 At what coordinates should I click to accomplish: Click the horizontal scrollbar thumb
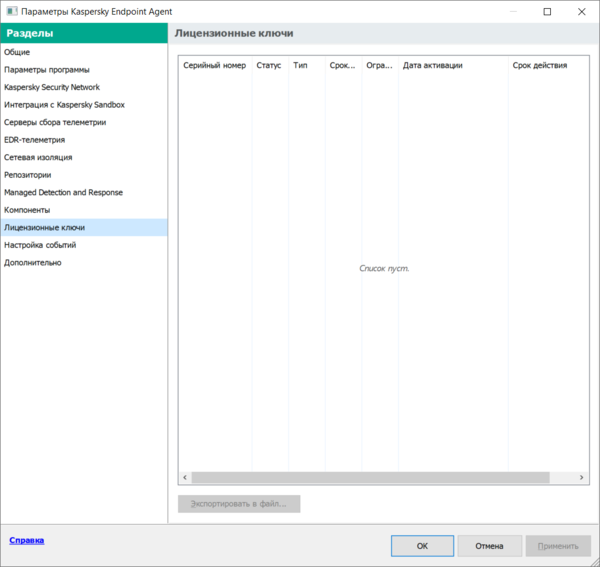click(x=370, y=477)
